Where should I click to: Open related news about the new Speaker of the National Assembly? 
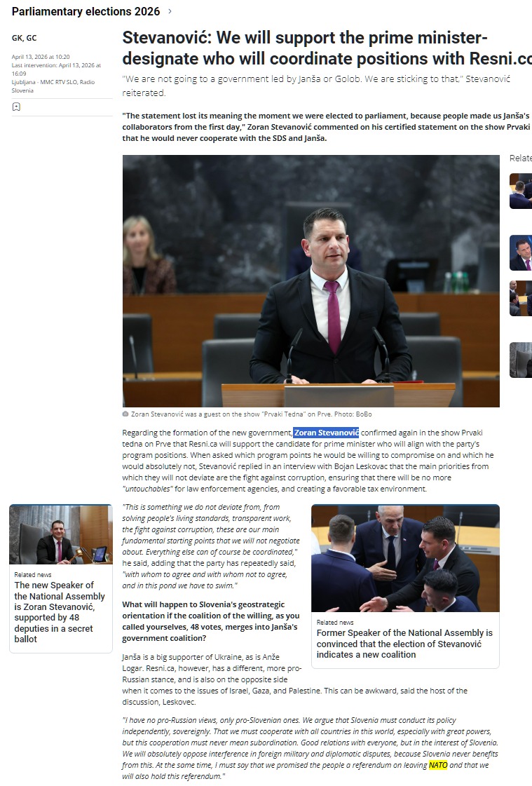tap(60, 612)
